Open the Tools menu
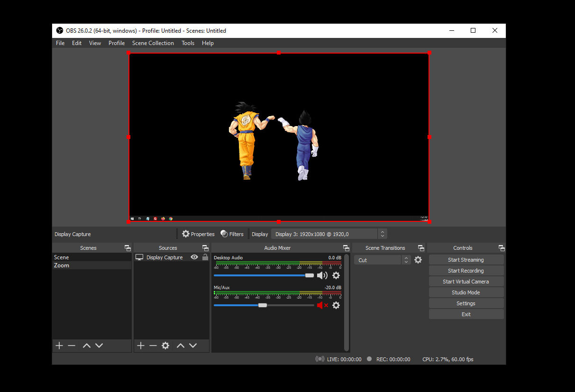 [x=188, y=43]
